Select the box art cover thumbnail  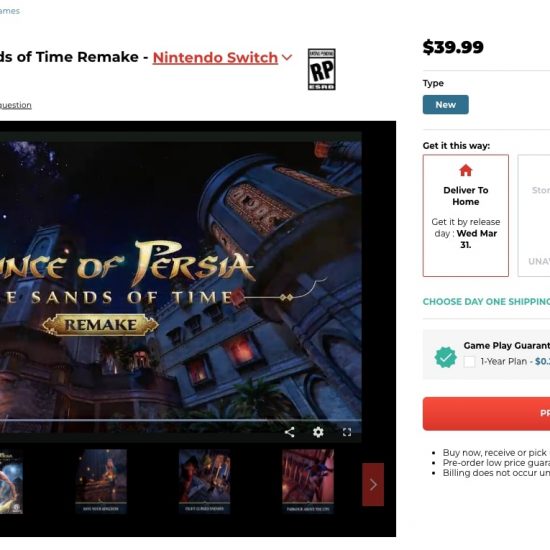tap(11, 482)
